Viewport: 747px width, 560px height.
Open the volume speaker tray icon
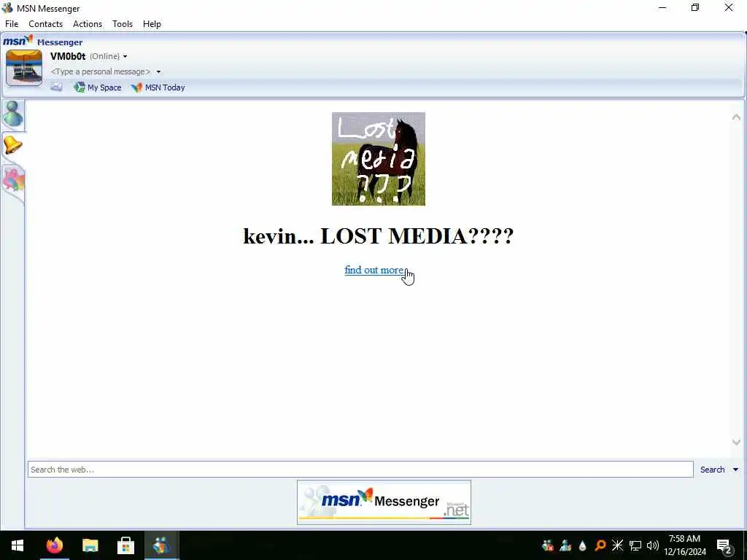click(x=653, y=545)
